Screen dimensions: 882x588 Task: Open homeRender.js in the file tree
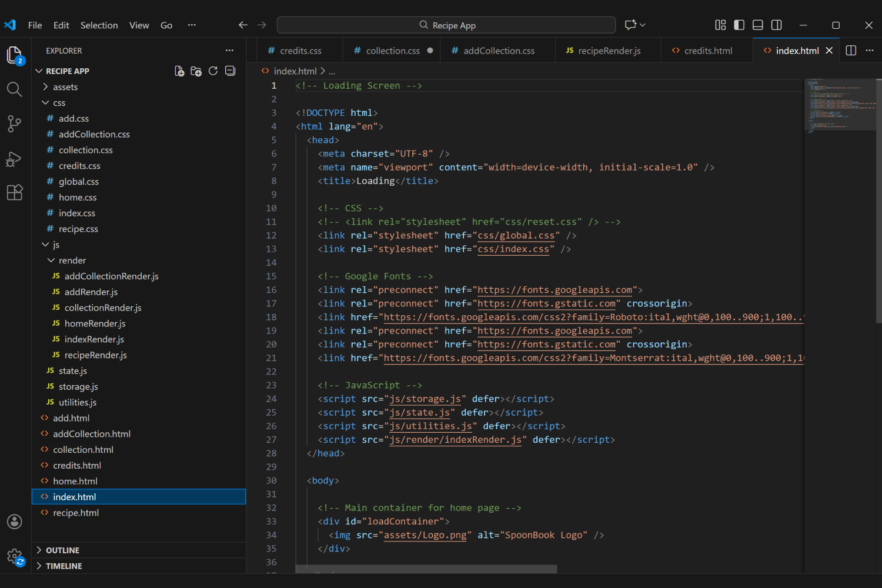139,323
